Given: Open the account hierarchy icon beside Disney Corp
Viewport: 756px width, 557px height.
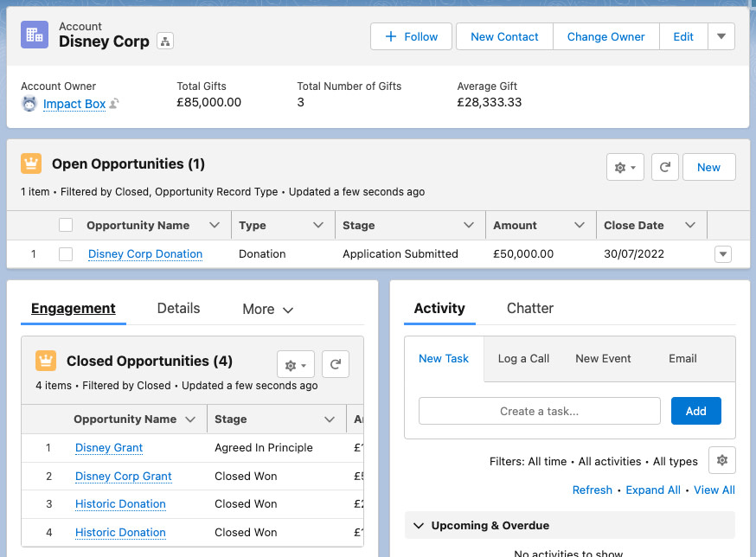Looking at the screenshot, I should tap(165, 42).
